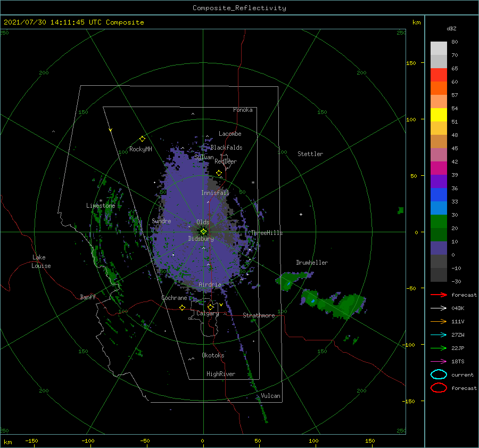Select the red 60-65 dBZ swatch
Image resolution: width=479 pixels, height=448 pixels.
(439, 75)
